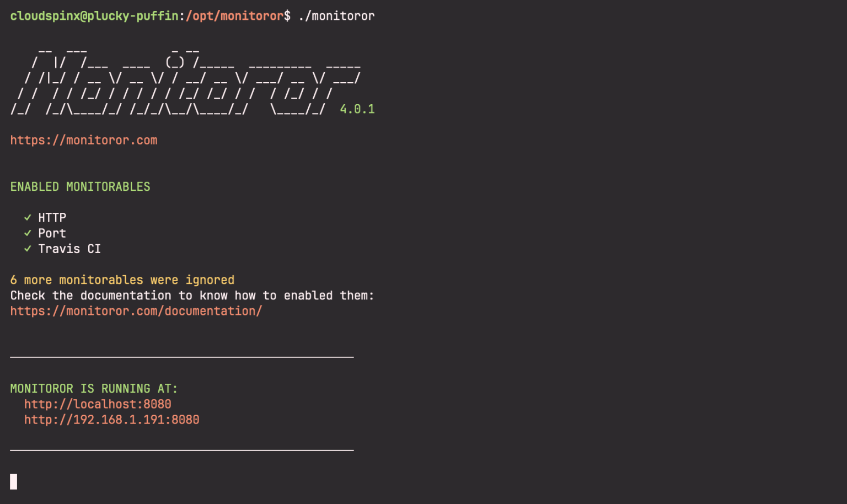Click the ENABLED MONITORABLES heading
Screen dimensions: 847x504
(80, 186)
